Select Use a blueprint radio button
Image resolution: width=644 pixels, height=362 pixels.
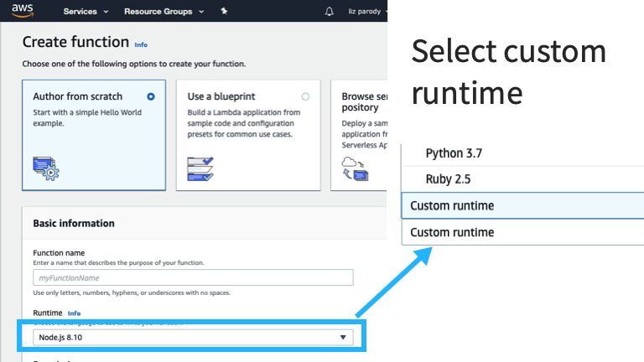point(305,96)
